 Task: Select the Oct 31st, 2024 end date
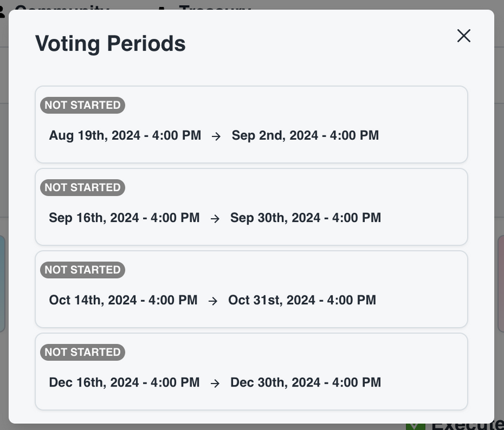[x=302, y=300]
